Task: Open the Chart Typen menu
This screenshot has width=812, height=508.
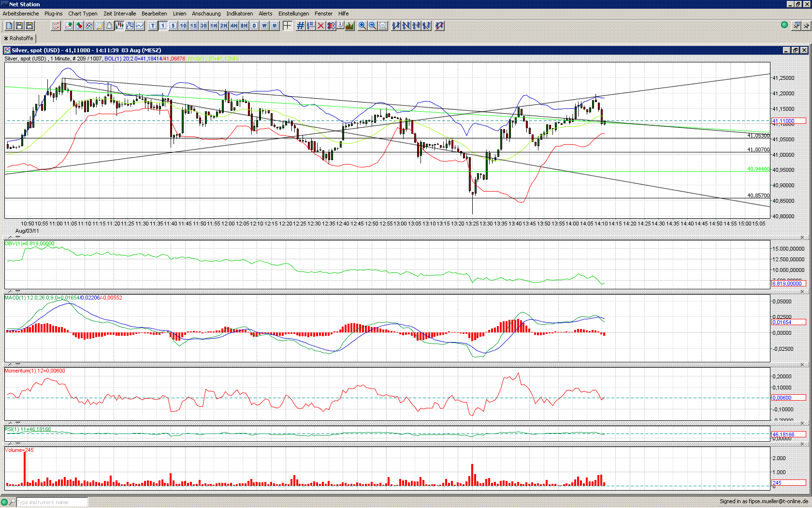Action: 83,14
